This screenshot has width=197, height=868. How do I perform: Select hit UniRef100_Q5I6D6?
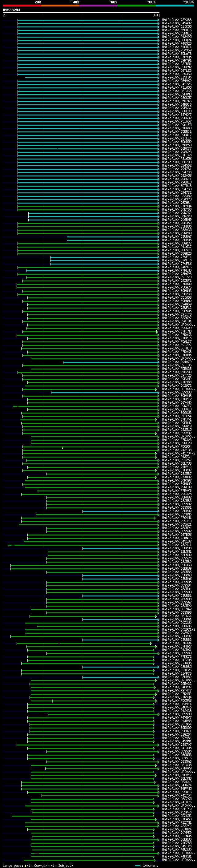[x=177, y=297]
